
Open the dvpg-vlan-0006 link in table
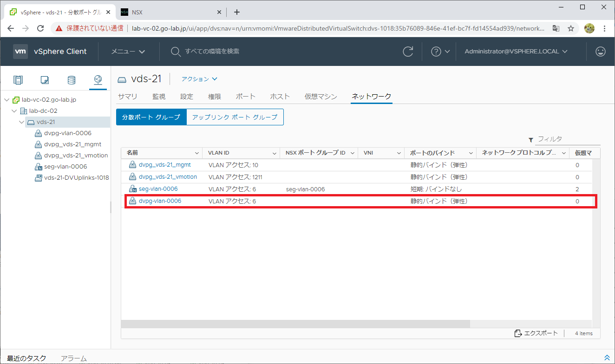click(160, 201)
